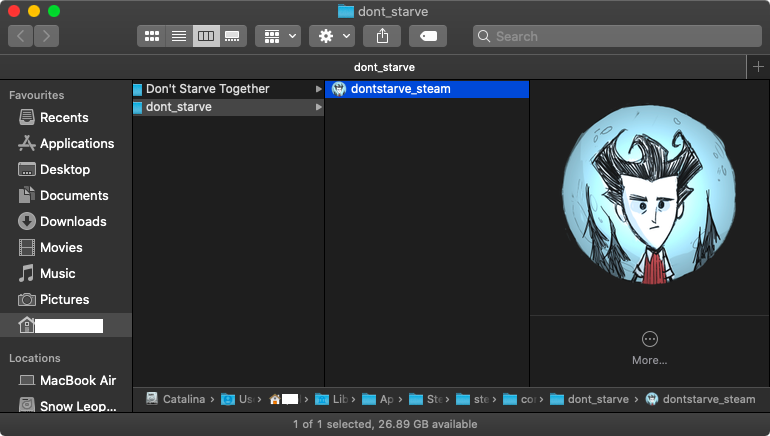This screenshot has height=436, width=770.
Task: Click the Users folder in path bar
Action: [237, 399]
